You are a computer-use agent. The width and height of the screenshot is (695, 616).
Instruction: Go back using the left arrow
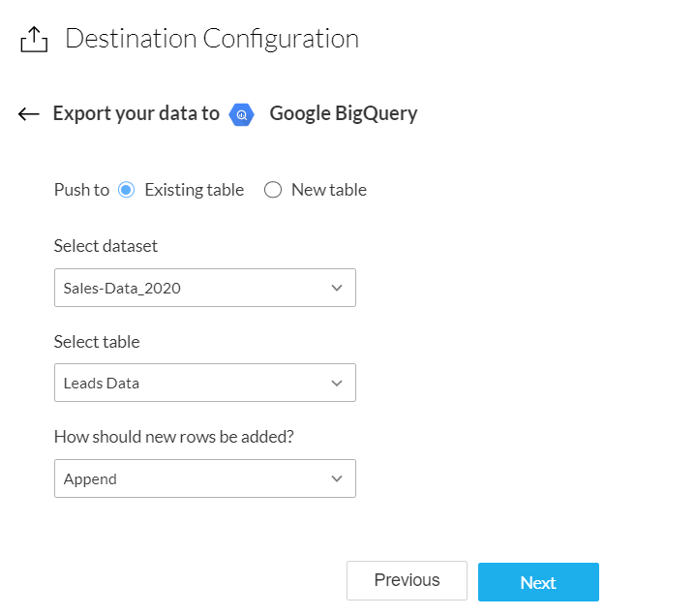(29, 114)
